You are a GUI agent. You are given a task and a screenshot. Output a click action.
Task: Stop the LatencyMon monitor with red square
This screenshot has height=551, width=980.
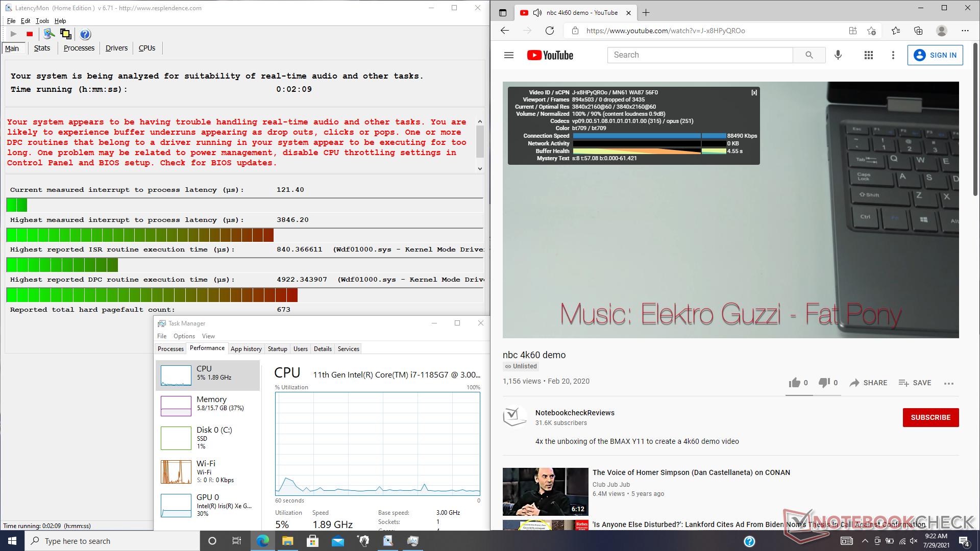pos(30,34)
